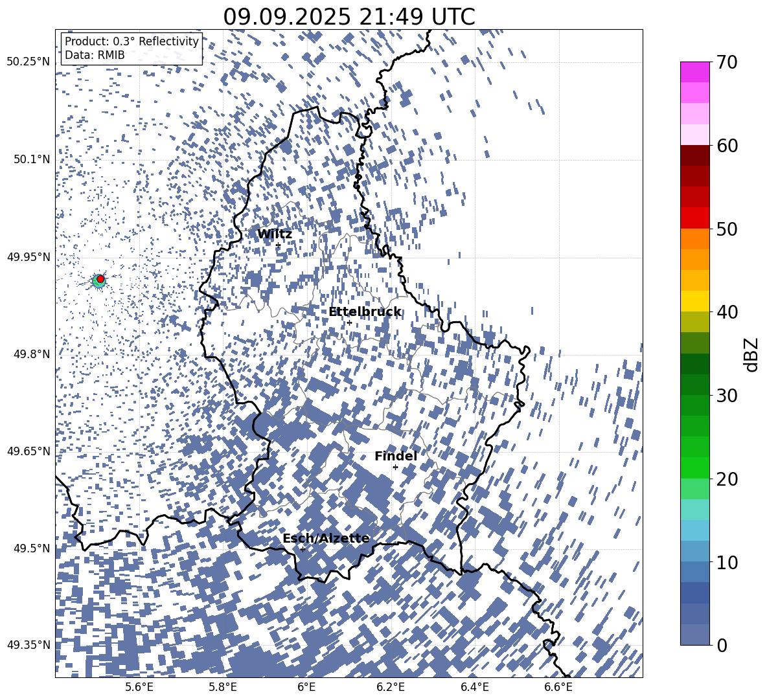Click the 6.6°E longitude tick label
The image size is (767, 700).
click(x=558, y=687)
